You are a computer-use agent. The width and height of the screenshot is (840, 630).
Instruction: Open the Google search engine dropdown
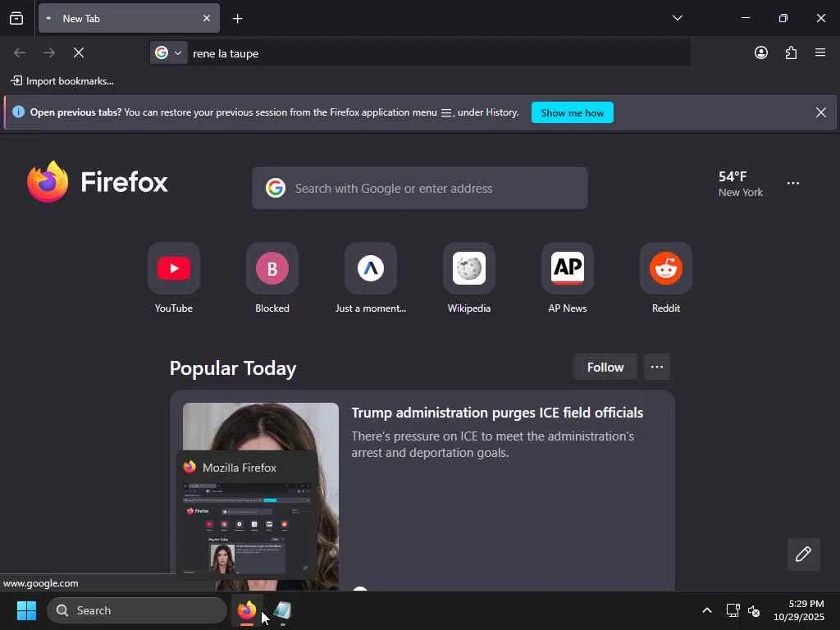pyautogui.click(x=168, y=52)
